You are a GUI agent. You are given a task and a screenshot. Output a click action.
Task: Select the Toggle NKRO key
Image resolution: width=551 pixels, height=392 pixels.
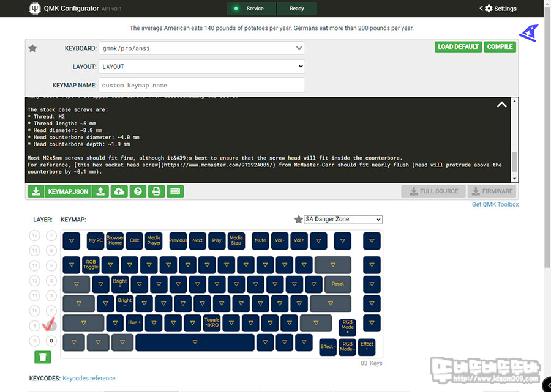(212, 323)
